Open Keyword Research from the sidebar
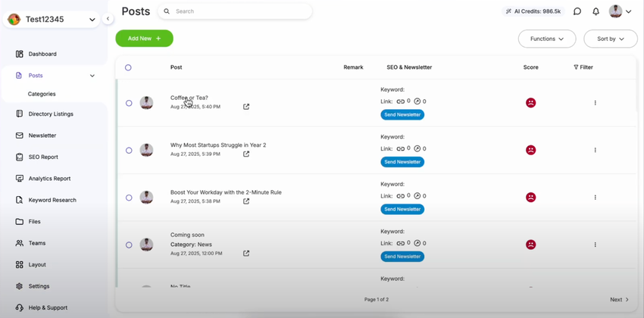Image resolution: width=644 pixels, height=318 pixels. (52, 200)
